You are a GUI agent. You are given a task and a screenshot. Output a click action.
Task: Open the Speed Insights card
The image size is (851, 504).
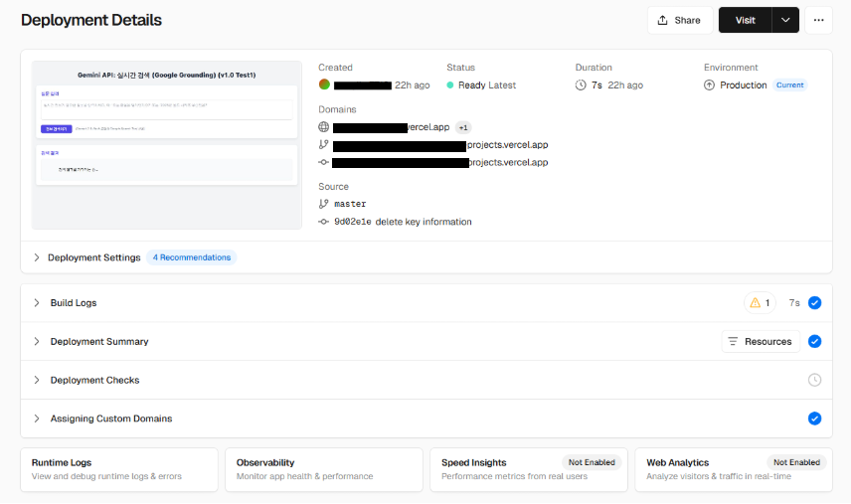click(529, 470)
